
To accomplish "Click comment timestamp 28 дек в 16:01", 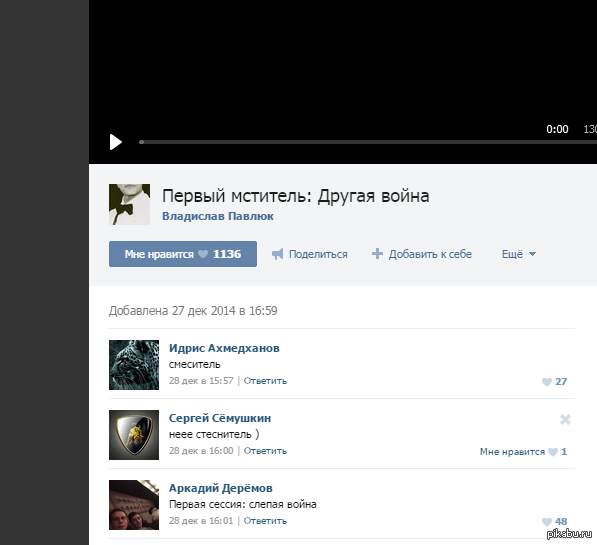I will pyautogui.click(x=201, y=521).
